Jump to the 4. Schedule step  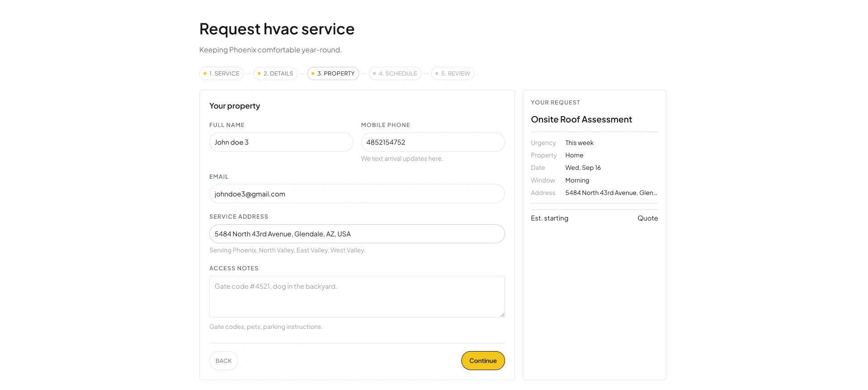tap(395, 74)
